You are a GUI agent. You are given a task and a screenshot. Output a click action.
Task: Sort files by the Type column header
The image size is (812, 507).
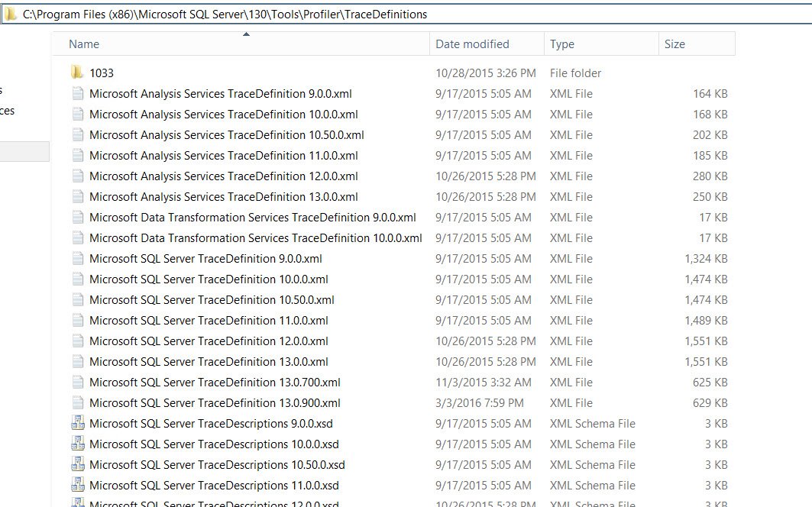click(600, 44)
